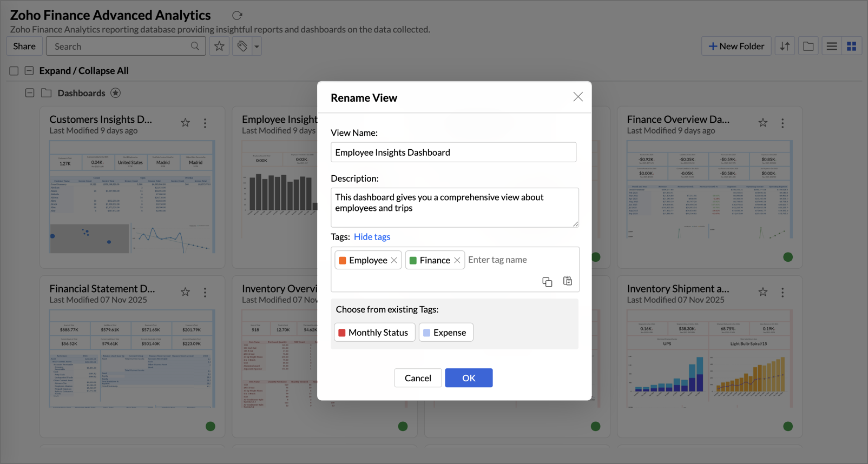
Task: Star the Customers Insights Dashboard
Action: click(x=186, y=123)
